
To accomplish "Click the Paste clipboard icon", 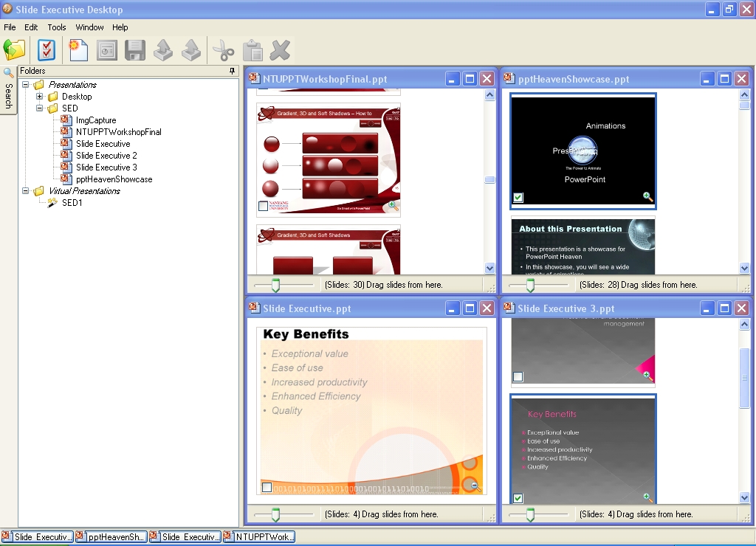I will (x=252, y=50).
